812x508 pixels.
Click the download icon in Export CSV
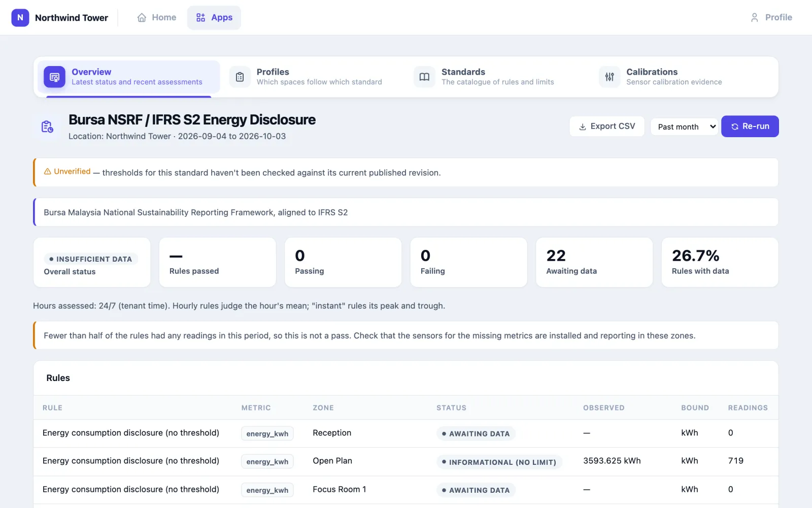point(583,127)
